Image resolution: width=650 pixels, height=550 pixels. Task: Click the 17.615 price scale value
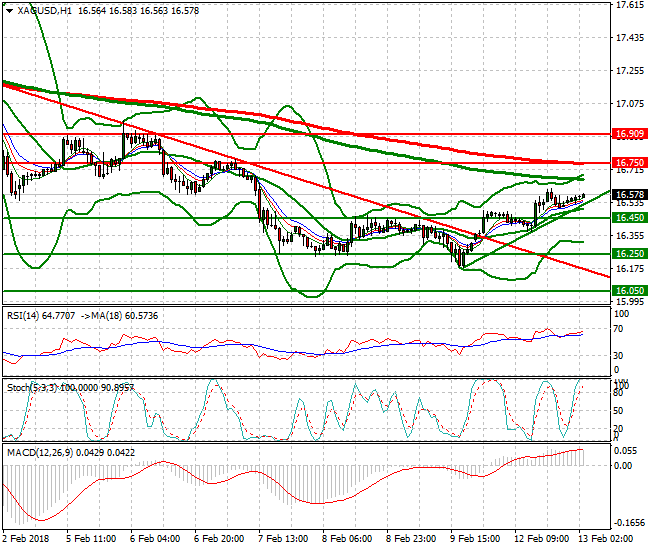(x=630, y=5)
